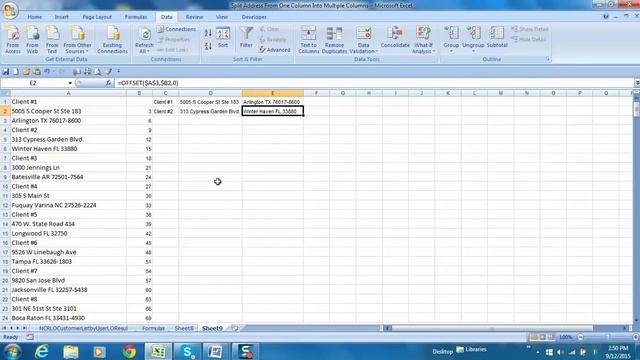This screenshot has width=640, height=360.
Task: Click Remove Duplicates
Action: click(x=334, y=40)
